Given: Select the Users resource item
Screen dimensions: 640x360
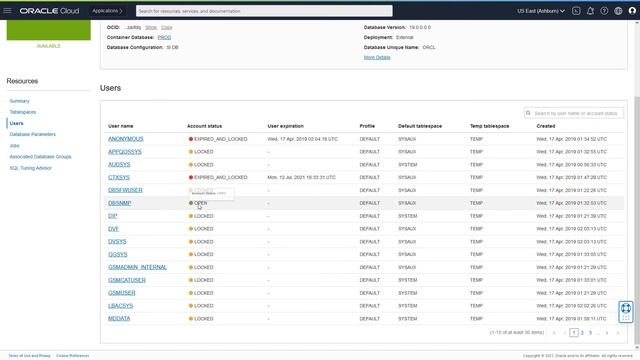Looking at the screenshot, I should click(16, 123).
